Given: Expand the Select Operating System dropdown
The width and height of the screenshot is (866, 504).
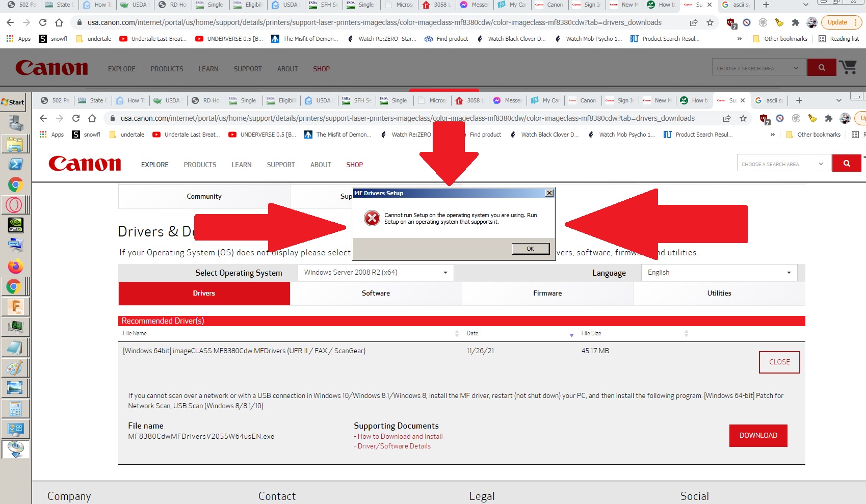Looking at the screenshot, I should 376,273.
